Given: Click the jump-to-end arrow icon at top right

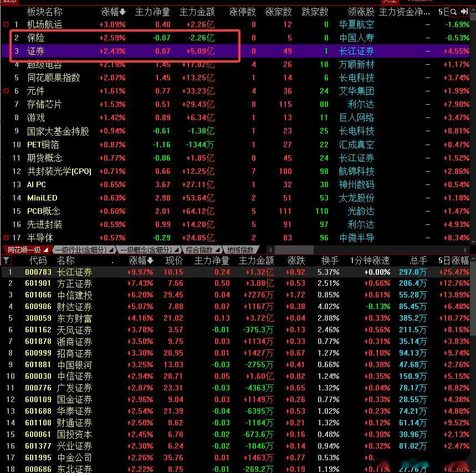Looking at the screenshot, I should point(464,12).
